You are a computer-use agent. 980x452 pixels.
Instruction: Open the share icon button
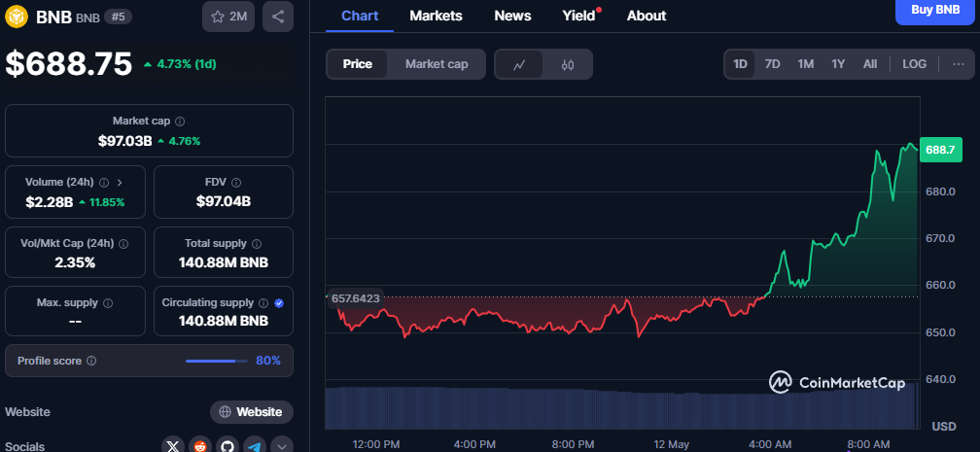pos(278,17)
